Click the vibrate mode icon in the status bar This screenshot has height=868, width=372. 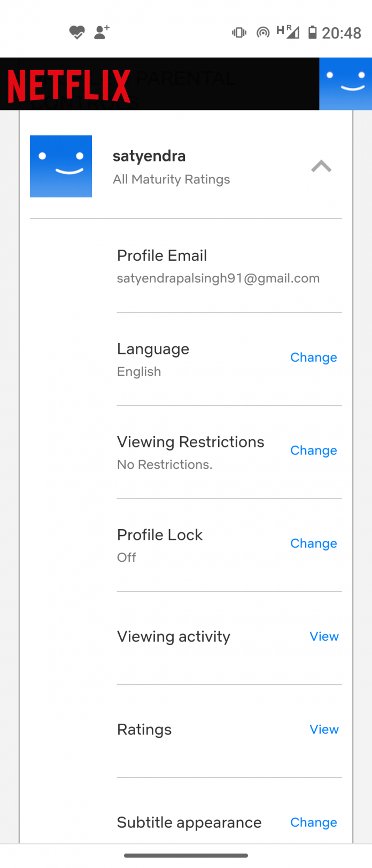point(239,33)
